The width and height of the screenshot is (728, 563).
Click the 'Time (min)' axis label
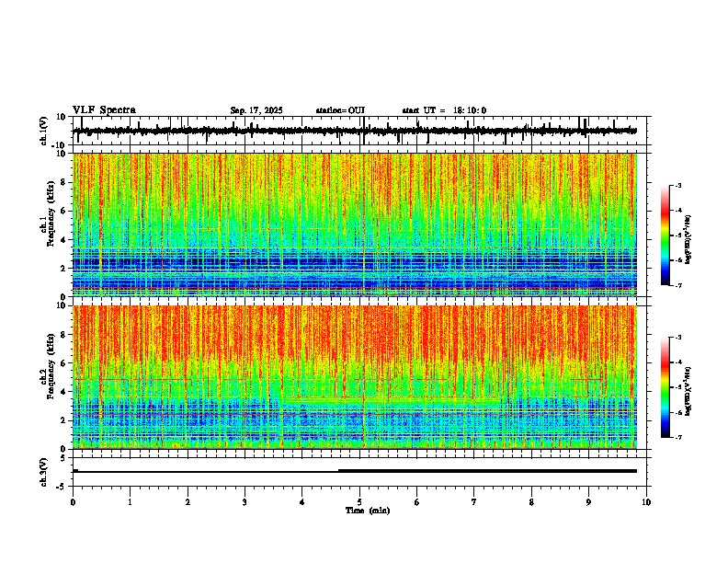pos(368,511)
